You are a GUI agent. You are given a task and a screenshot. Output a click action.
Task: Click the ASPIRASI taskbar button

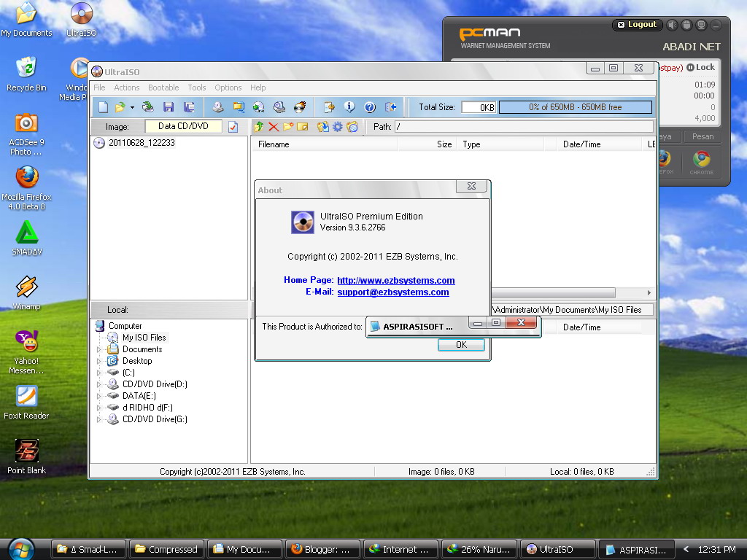point(636,550)
